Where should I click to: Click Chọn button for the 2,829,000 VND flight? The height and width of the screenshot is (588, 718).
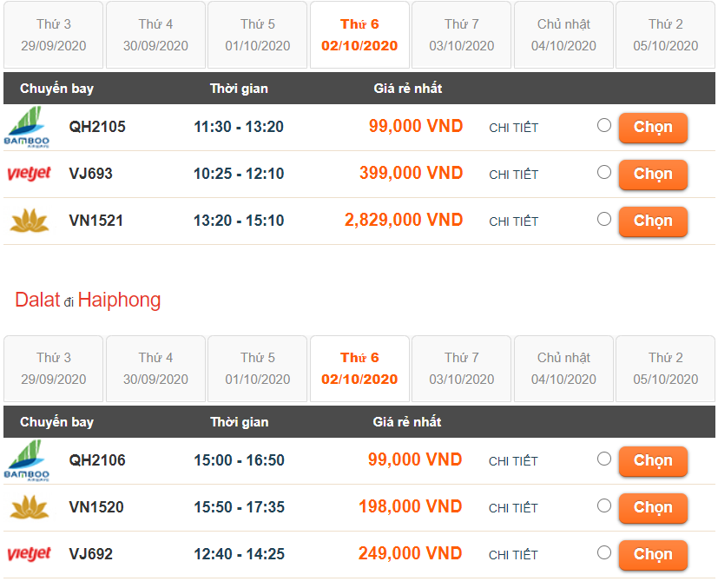(x=653, y=221)
